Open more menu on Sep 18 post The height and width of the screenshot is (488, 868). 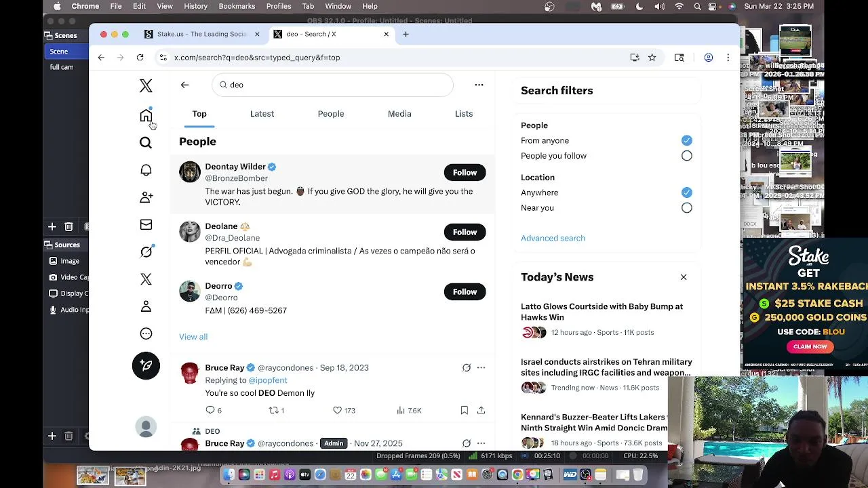point(481,367)
